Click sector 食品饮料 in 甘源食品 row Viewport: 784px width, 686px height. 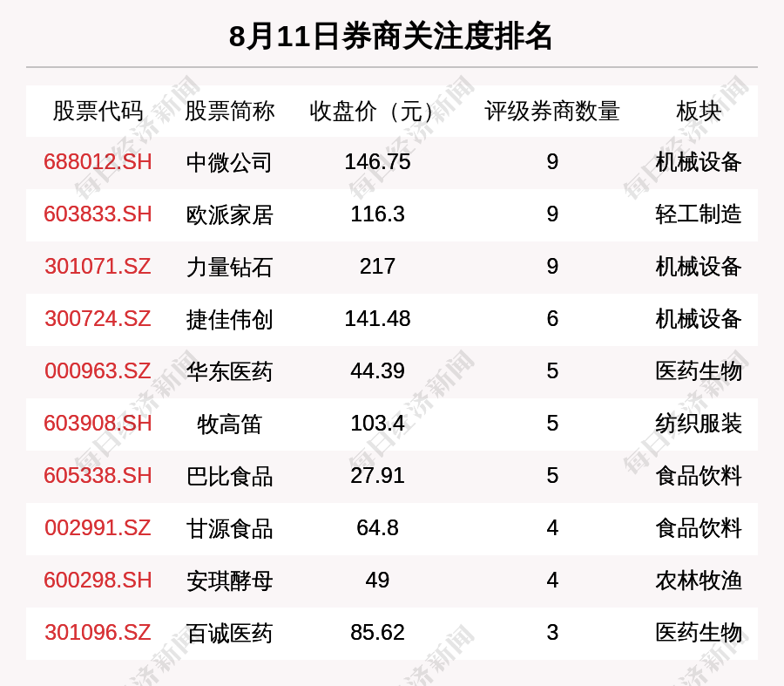coord(699,528)
